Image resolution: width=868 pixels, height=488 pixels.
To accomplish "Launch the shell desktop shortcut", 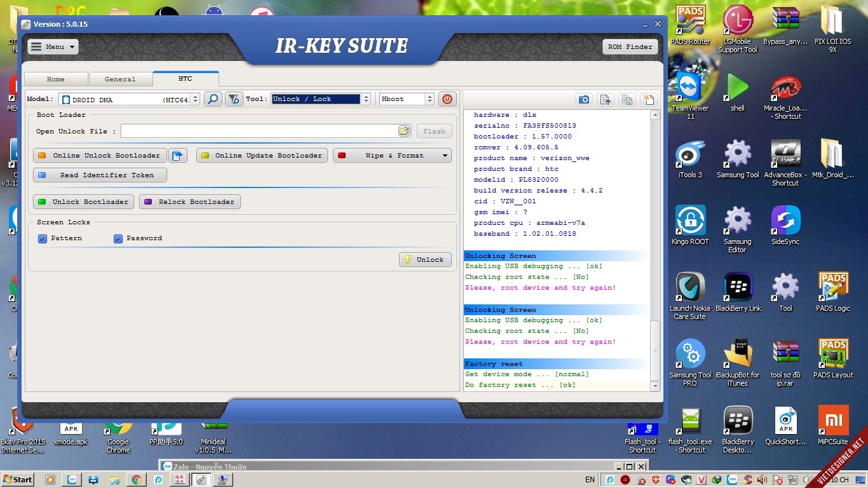I will click(737, 92).
